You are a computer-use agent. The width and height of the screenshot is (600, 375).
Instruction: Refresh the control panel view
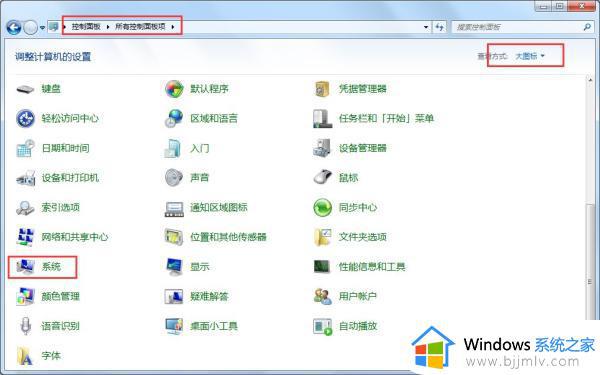[x=439, y=27]
